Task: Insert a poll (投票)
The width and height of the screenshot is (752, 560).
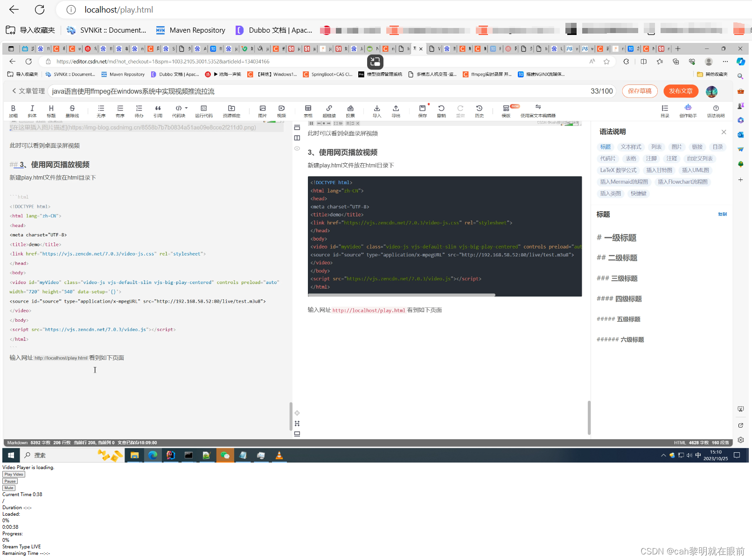Action: [x=350, y=111]
